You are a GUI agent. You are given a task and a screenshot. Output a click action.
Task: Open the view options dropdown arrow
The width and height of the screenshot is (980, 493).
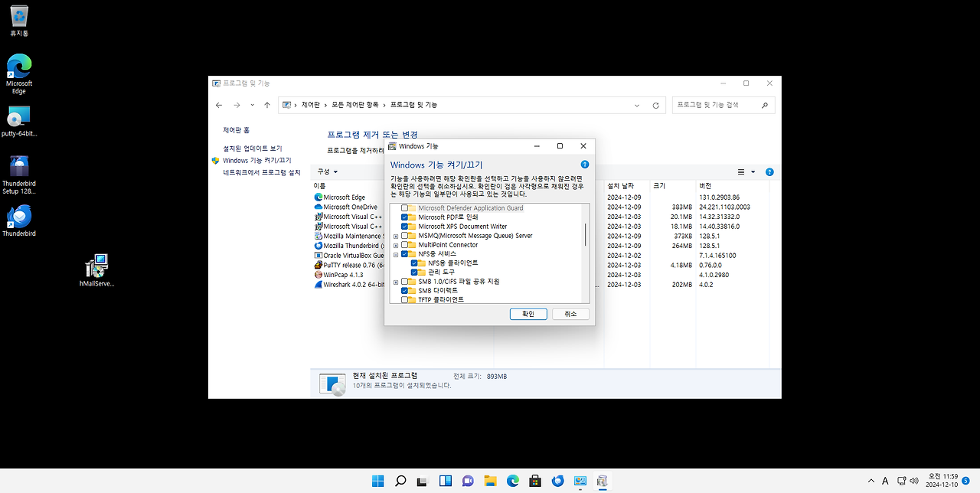[753, 172]
